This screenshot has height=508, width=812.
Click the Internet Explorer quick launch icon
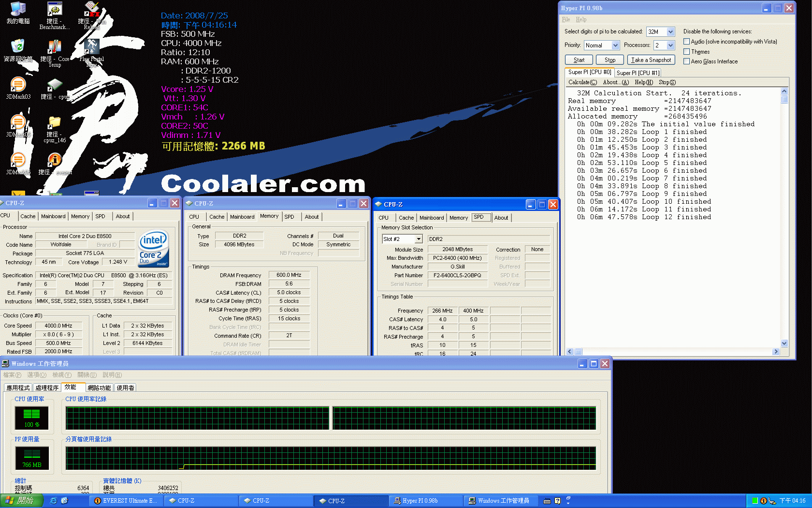[x=54, y=501]
